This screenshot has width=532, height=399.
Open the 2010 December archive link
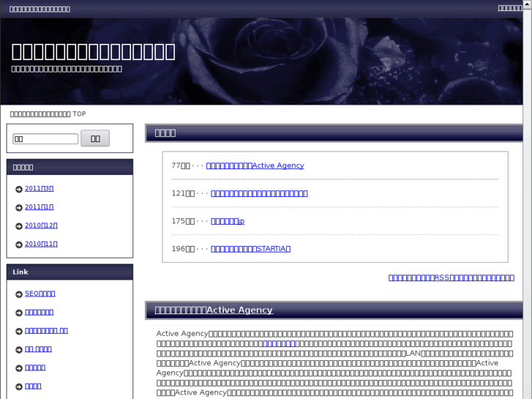[41, 225]
